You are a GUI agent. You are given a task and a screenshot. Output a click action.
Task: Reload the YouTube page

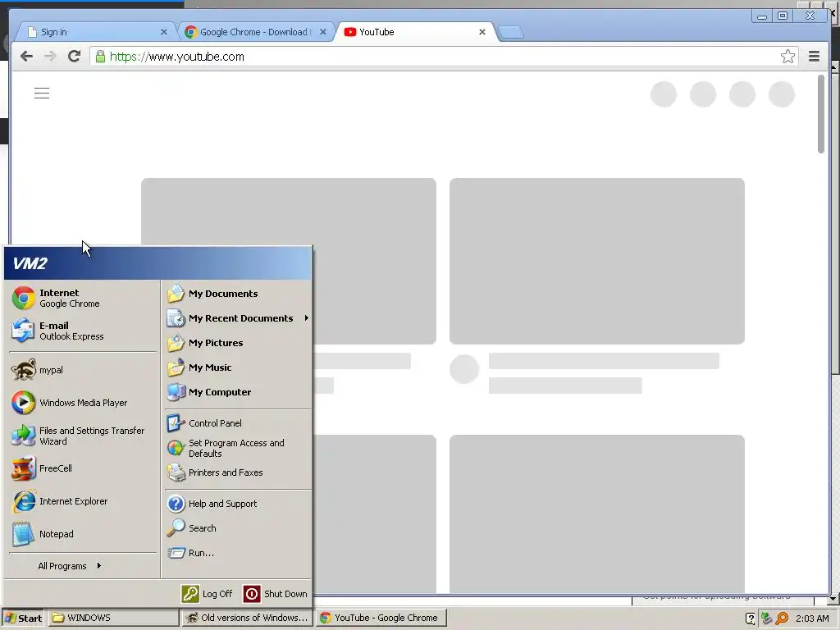pos(75,57)
